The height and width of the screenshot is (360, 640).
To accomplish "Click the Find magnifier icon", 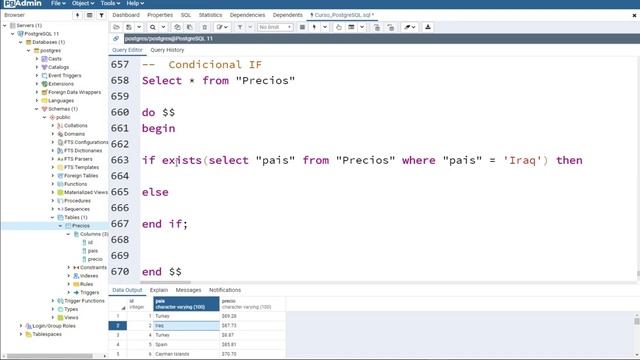I will coord(153,27).
